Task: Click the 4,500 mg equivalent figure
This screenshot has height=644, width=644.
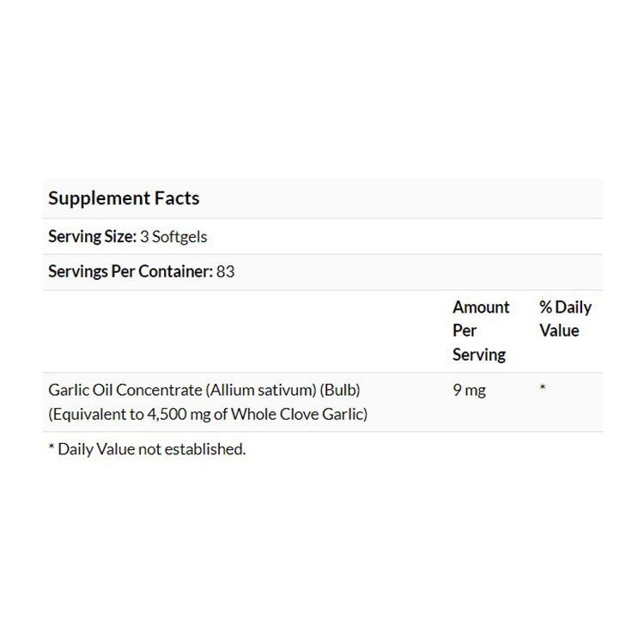Action: pyautogui.click(x=171, y=414)
